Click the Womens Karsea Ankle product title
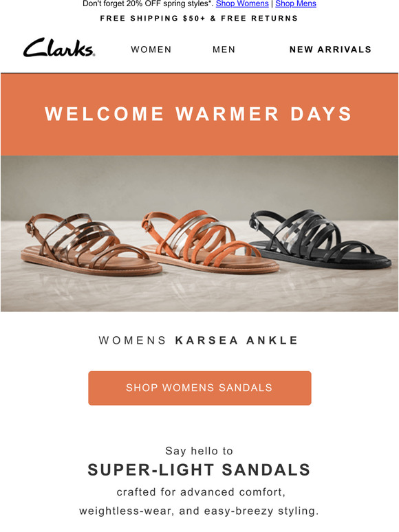The width and height of the screenshot is (399, 532). pyautogui.click(x=199, y=340)
